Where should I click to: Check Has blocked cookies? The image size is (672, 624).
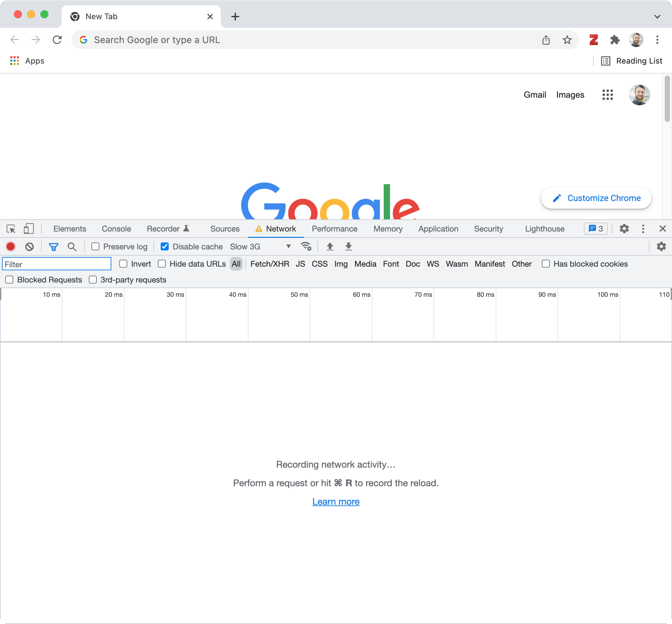point(546,264)
